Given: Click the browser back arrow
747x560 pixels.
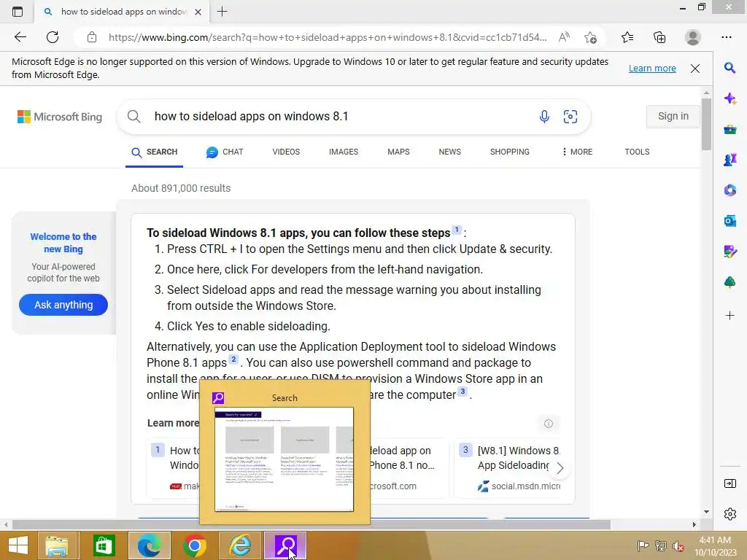Looking at the screenshot, I should coord(20,37).
